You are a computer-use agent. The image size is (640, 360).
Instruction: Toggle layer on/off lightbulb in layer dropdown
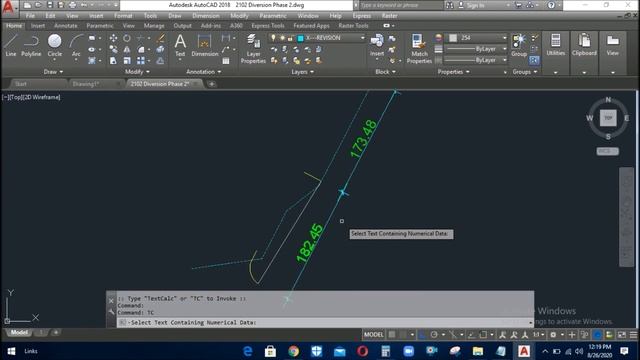(273, 38)
